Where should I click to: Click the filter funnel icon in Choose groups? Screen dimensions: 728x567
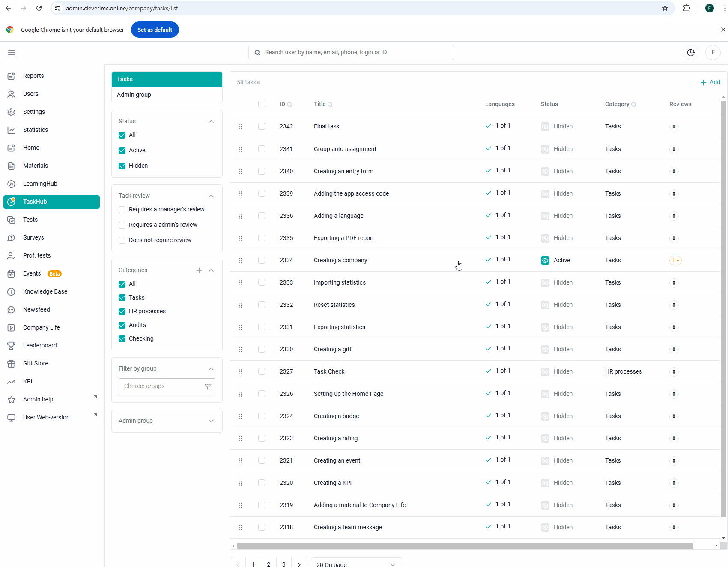point(208,386)
